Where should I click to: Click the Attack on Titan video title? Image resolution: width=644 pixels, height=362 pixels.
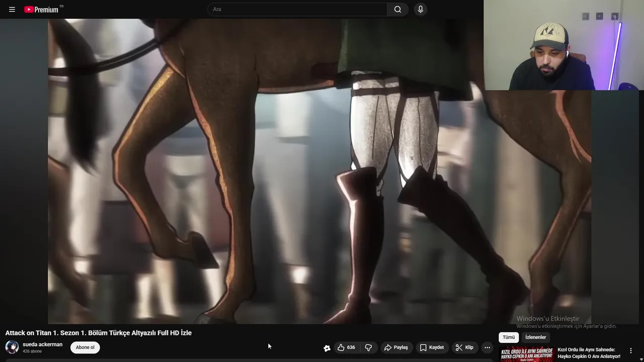(99, 333)
